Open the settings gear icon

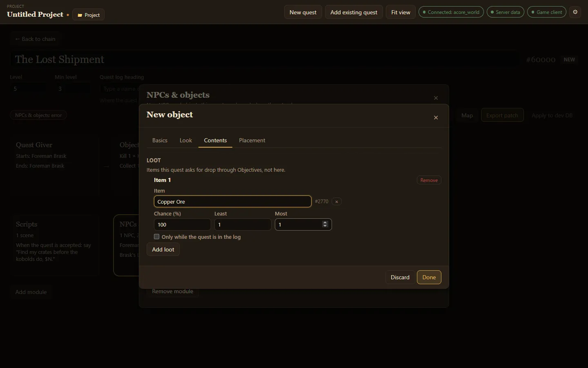pos(575,12)
